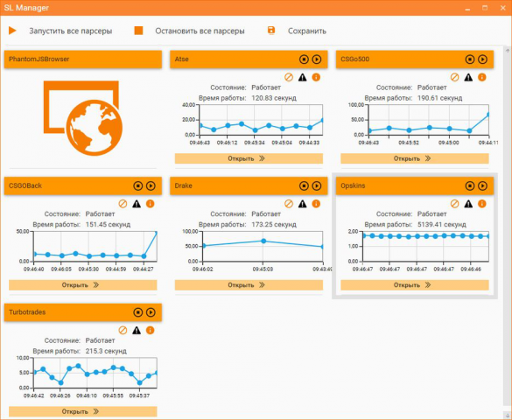Click the Opskins crossed-circle icon

pyautogui.click(x=454, y=204)
